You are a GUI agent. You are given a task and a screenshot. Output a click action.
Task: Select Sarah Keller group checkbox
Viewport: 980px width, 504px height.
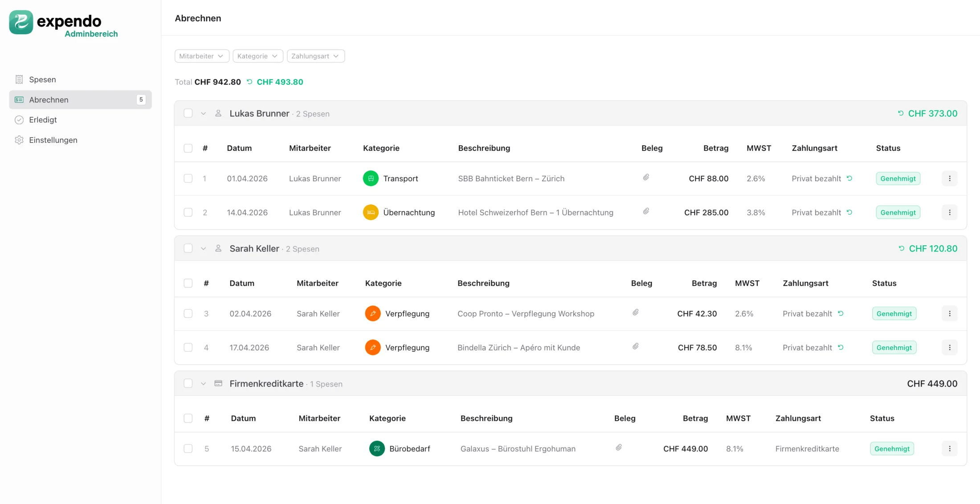click(188, 248)
